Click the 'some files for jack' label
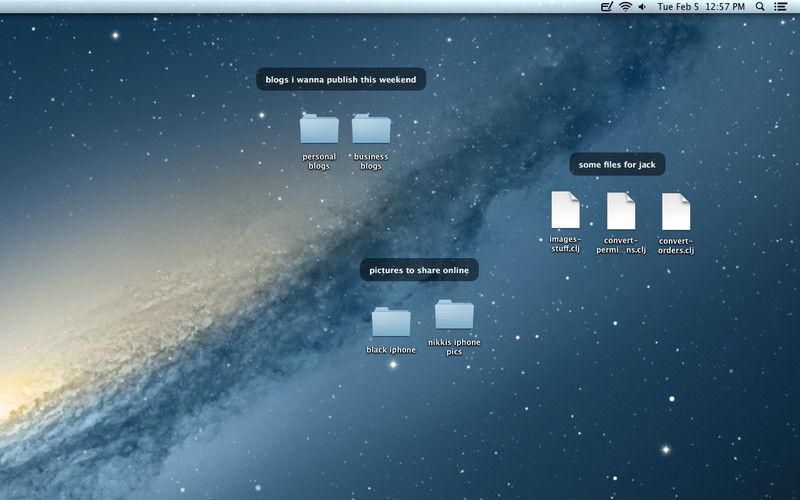 [617, 164]
